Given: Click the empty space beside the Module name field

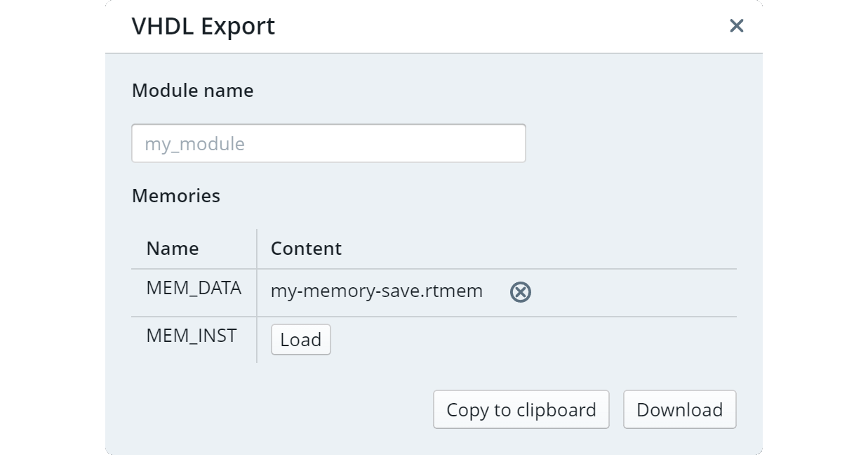Looking at the screenshot, I should coord(632,143).
